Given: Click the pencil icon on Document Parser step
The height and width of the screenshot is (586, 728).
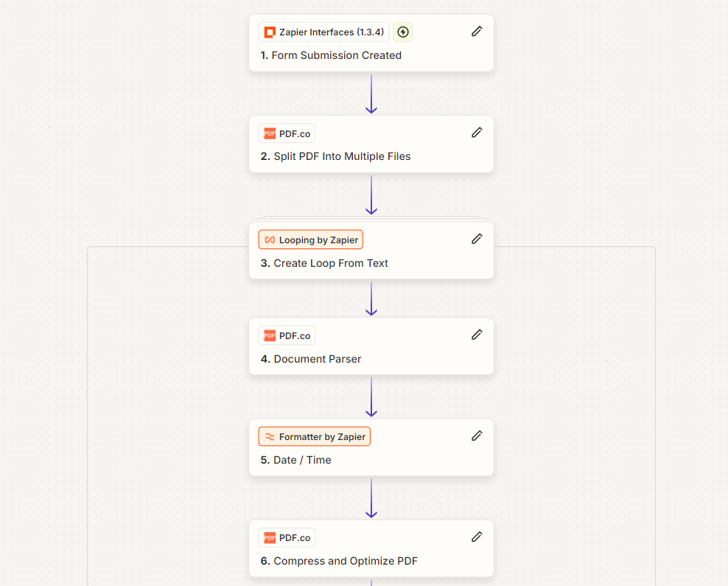Looking at the screenshot, I should coord(477,334).
